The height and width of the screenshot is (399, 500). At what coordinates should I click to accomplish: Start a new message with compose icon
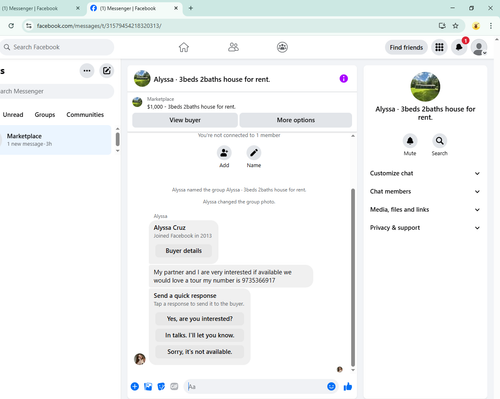click(x=107, y=71)
